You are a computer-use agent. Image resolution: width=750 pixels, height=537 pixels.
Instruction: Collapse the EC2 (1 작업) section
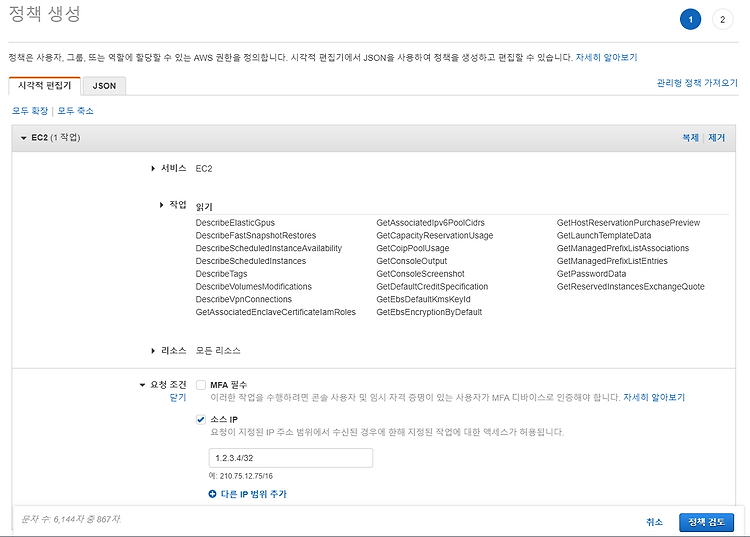pos(23,138)
